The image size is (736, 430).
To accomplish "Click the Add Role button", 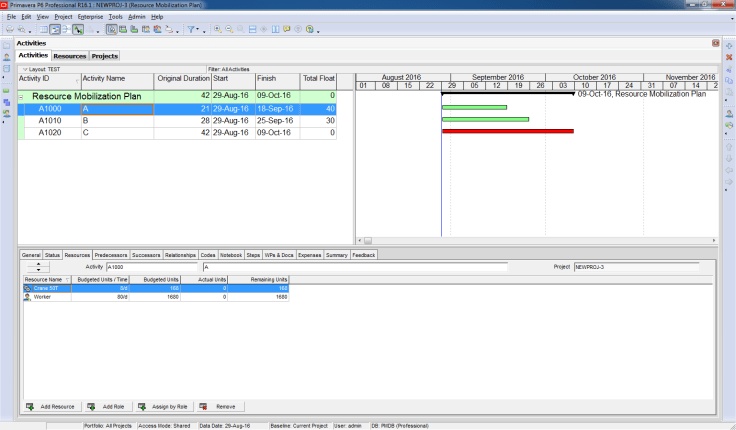I will pos(107,407).
